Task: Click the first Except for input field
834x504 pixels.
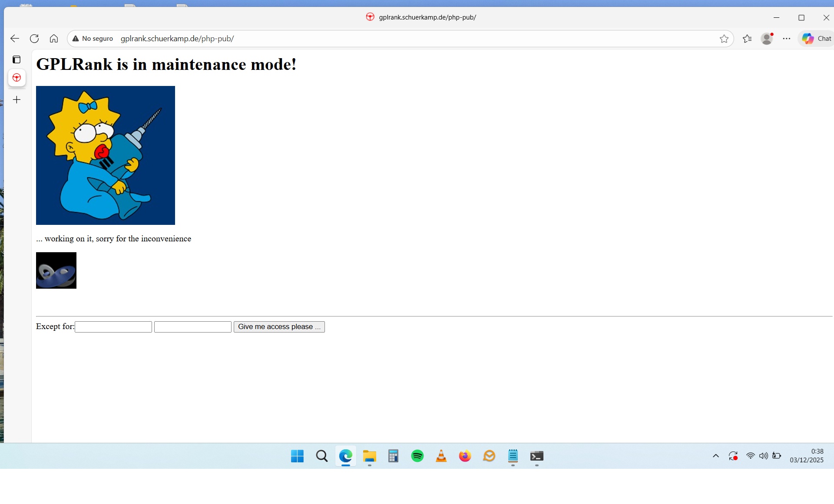Action: [x=113, y=327]
